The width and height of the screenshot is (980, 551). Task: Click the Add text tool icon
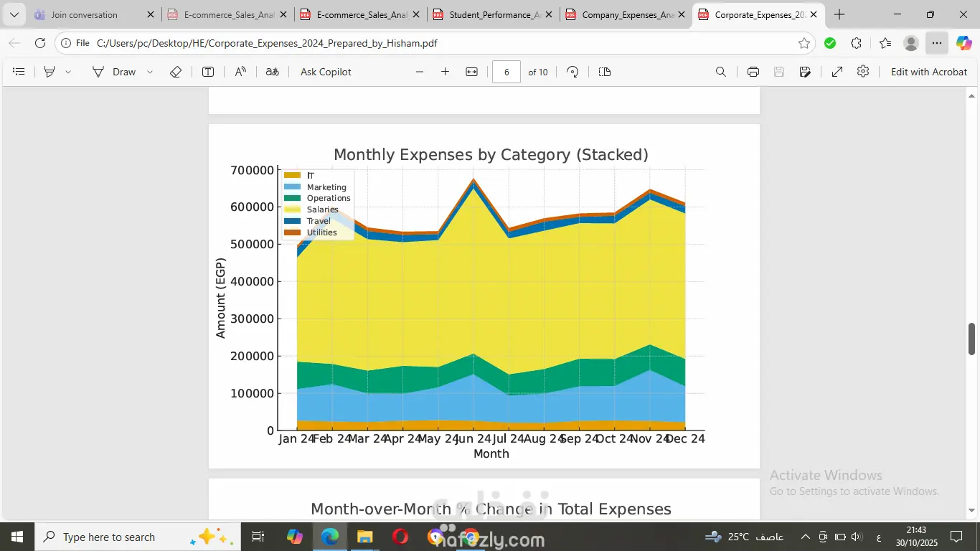click(208, 72)
